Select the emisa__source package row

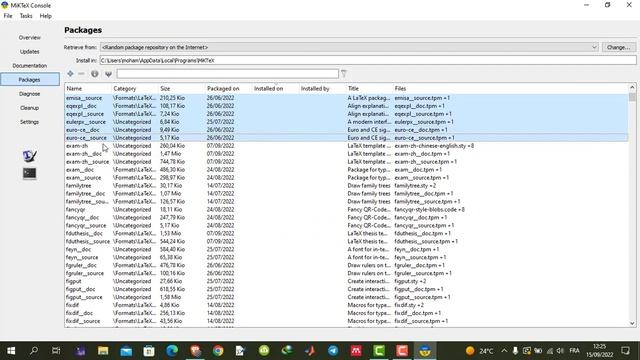347,98
